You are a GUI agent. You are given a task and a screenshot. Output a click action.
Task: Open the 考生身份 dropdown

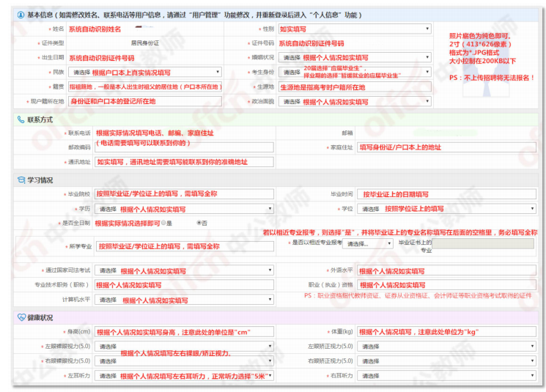click(355, 72)
